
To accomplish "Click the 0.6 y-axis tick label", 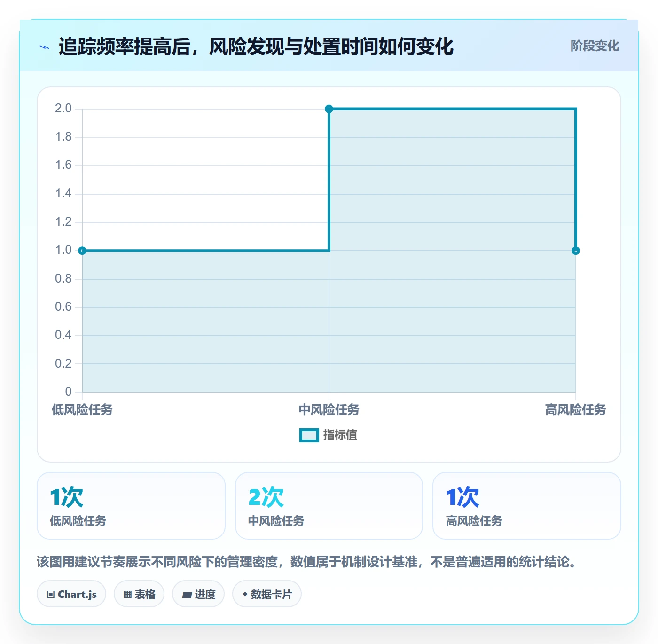I will click(63, 307).
